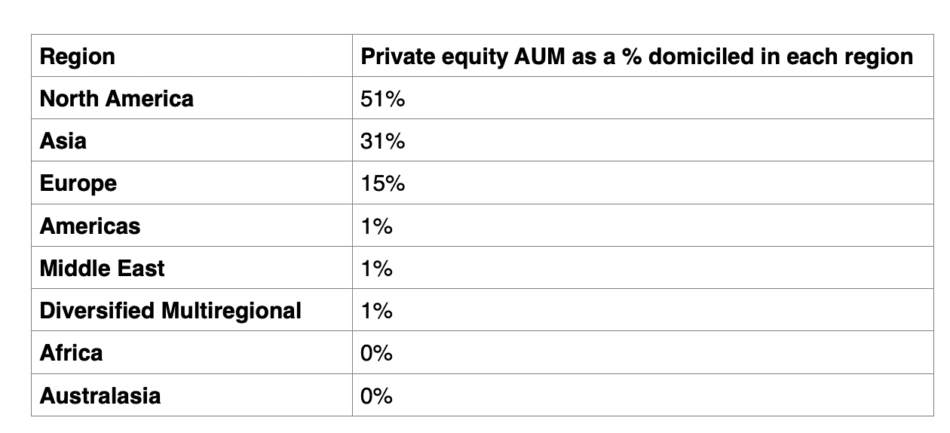
Task: Select the 1% value for Diversified Multiregional
Action: pyautogui.click(x=376, y=311)
